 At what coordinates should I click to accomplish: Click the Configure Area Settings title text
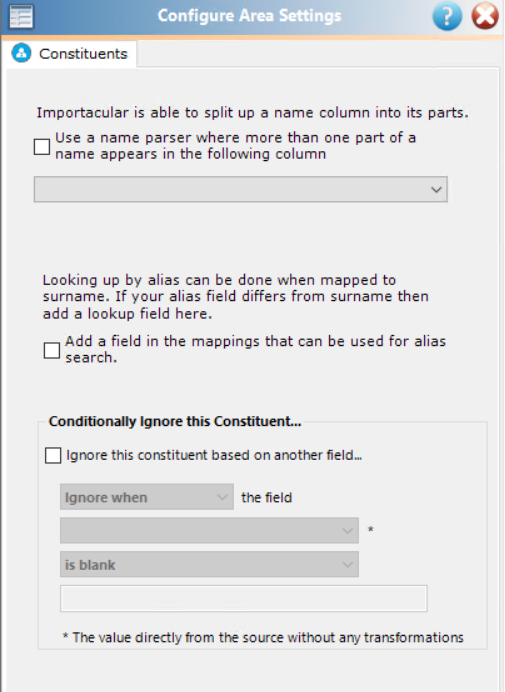coord(249,16)
